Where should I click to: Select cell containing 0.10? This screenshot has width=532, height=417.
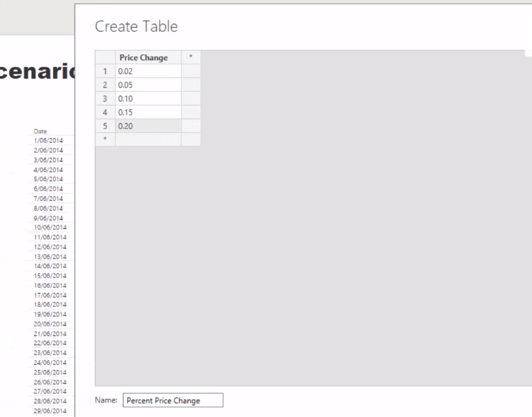[x=149, y=99]
